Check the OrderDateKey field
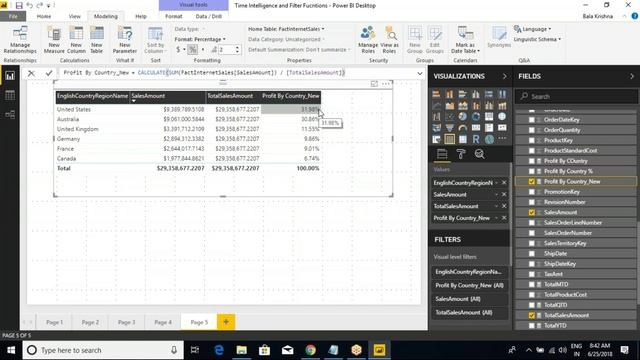This screenshot has width=640, height=360. 531,120
